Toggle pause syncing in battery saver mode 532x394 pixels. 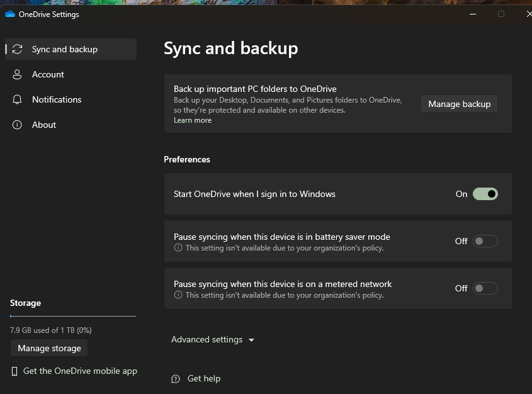click(485, 241)
